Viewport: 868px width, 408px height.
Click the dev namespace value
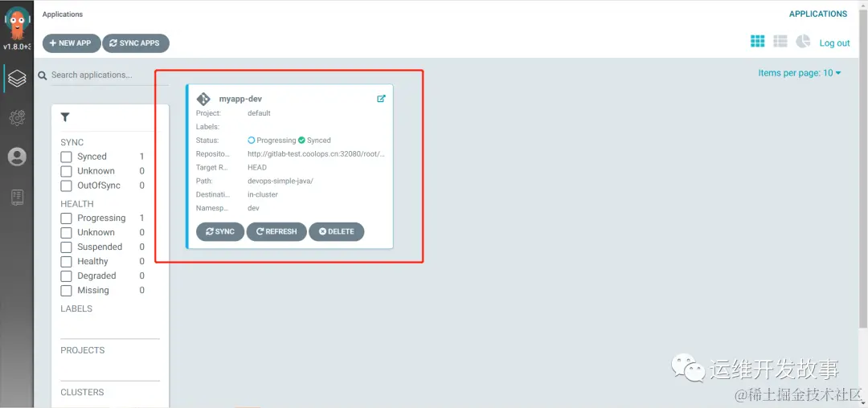[253, 209]
